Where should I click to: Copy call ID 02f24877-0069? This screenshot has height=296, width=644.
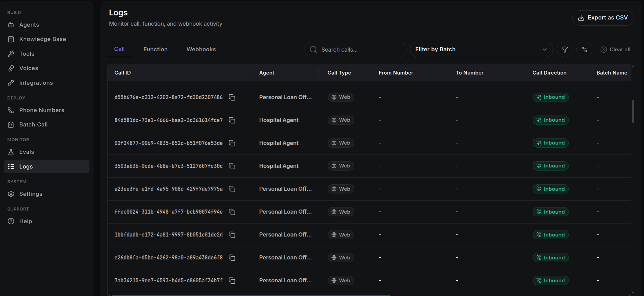[232, 143]
